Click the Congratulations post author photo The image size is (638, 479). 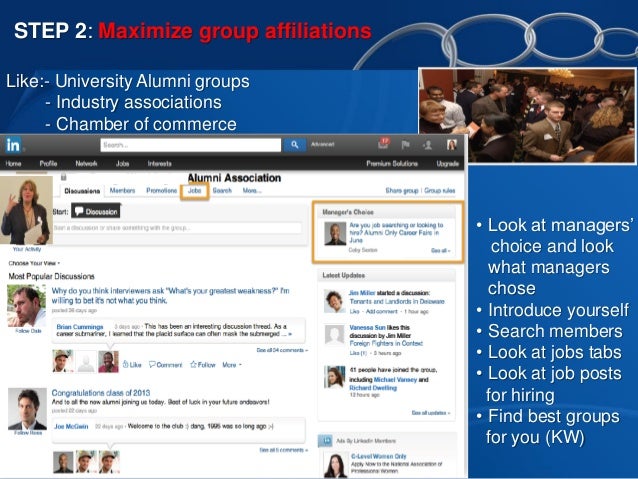(x=27, y=409)
